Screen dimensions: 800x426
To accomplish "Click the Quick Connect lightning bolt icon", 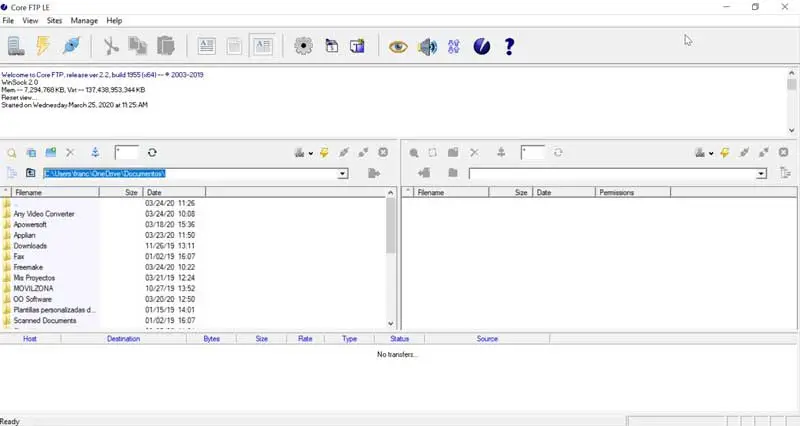I will click(x=43, y=46).
